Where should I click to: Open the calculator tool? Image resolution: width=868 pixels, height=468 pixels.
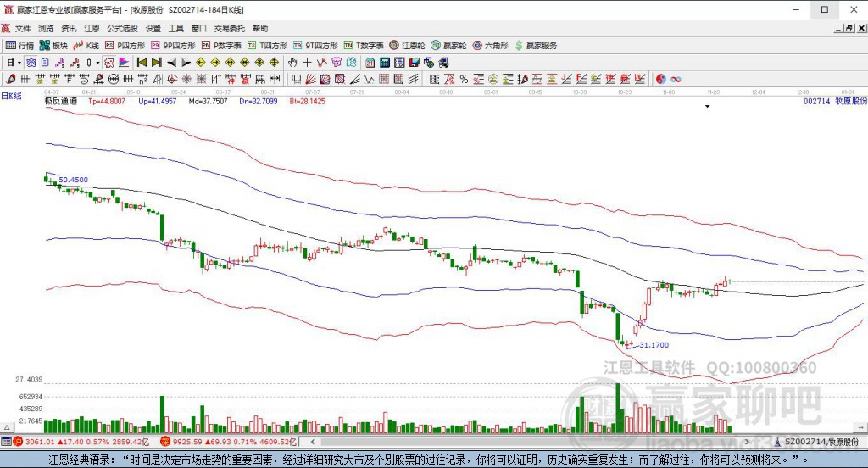point(385,63)
